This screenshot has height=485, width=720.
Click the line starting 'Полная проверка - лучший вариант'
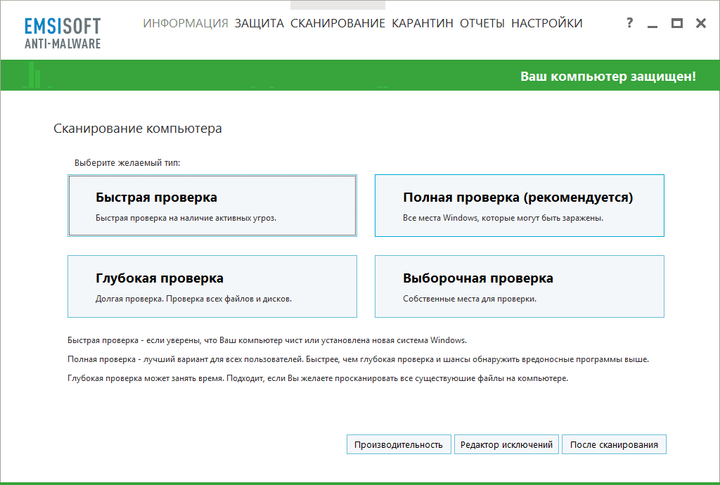tap(358, 359)
